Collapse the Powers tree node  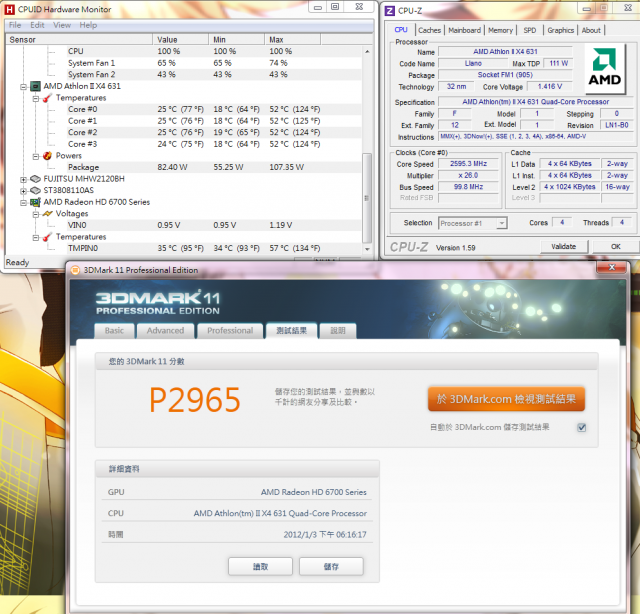click(x=36, y=156)
